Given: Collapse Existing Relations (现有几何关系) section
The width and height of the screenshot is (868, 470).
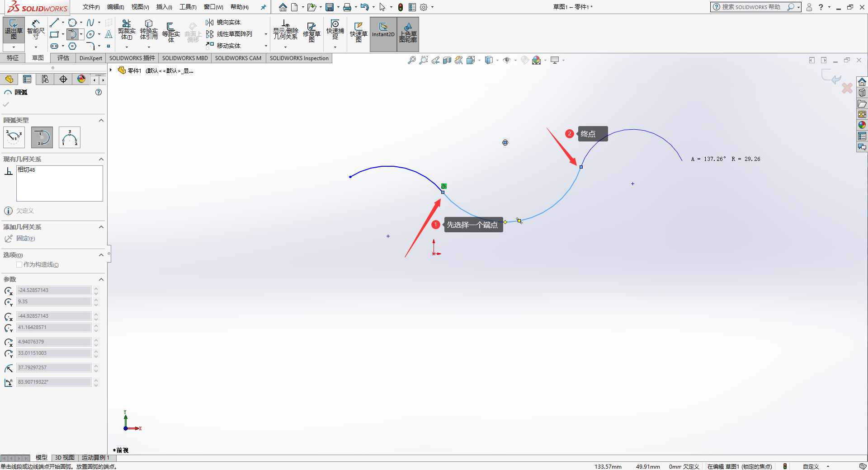Looking at the screenshot, I should coord(101,159).
